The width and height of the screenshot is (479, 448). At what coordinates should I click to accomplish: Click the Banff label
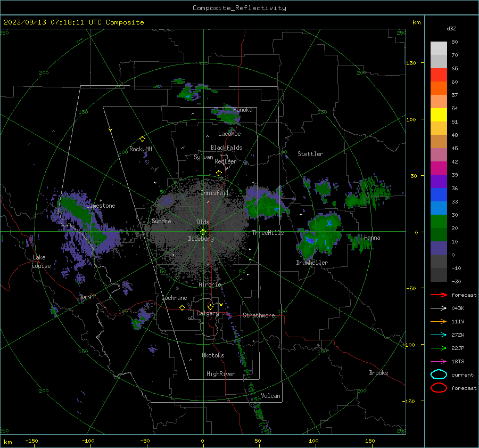point(88,297)
